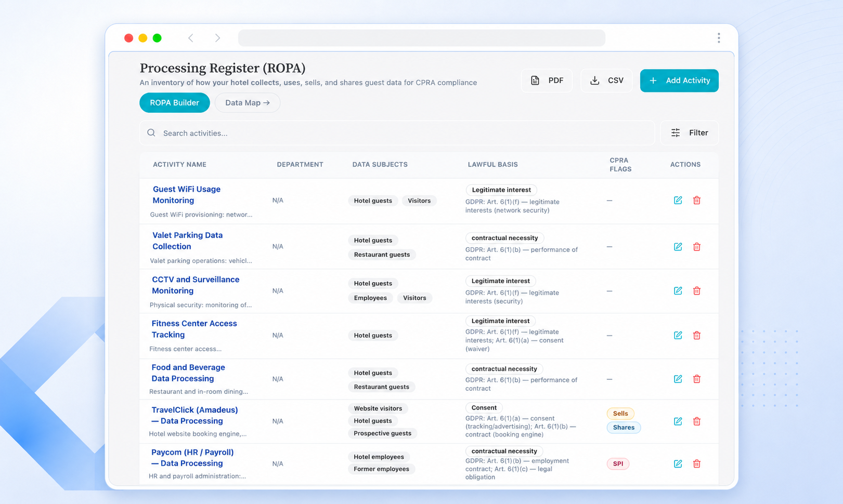Edit Fitness Center Access Tracking activity
The width and height of the screenshot is (843, 504).
(678, 335)
